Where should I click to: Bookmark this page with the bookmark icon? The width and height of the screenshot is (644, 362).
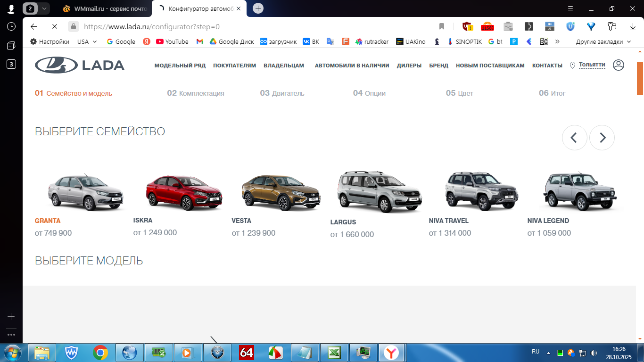pyautogui.click(x=442, y=27)
